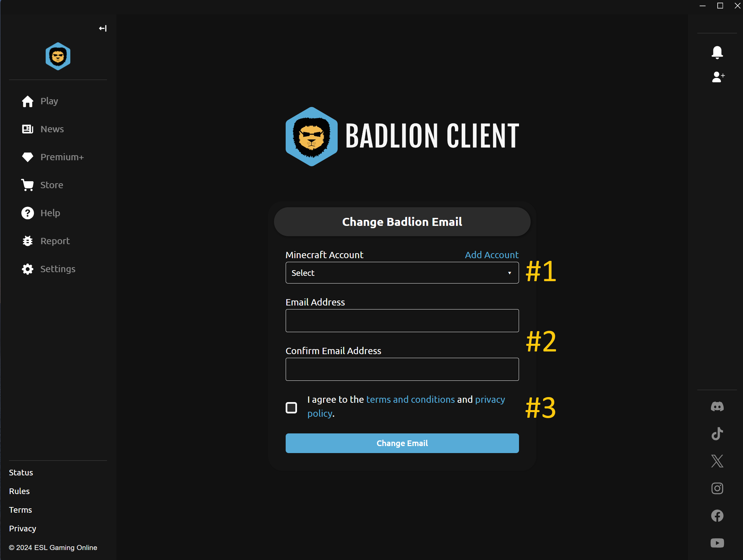Go to Play menu item

pos(49,101)
